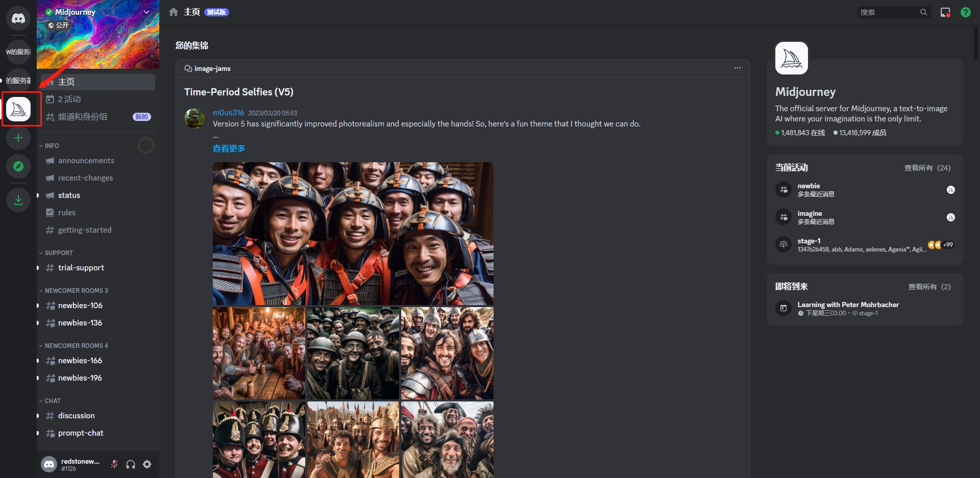Image resolution: width=980 pixels, height=478 pixels.
Task: Collapse the INFO channel category
Action: pyautogui.click(x=52, y=146)
